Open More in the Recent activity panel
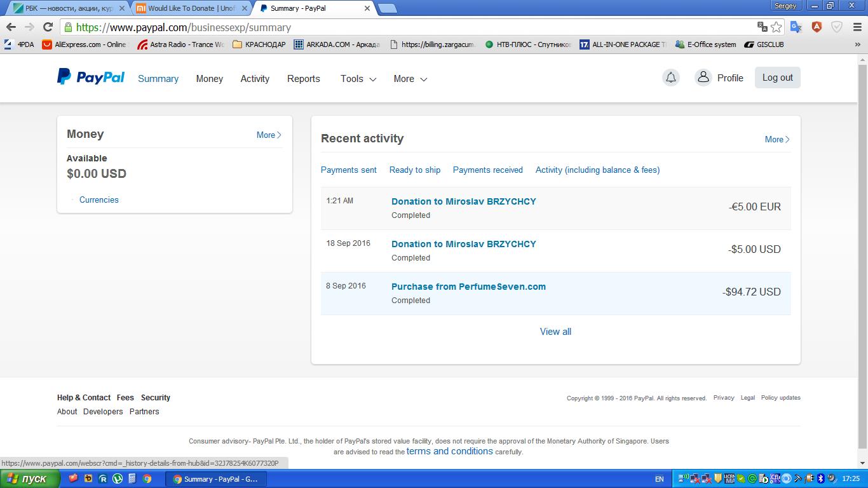Viewport: 868px width, 488px height. [x=777, y=139]
